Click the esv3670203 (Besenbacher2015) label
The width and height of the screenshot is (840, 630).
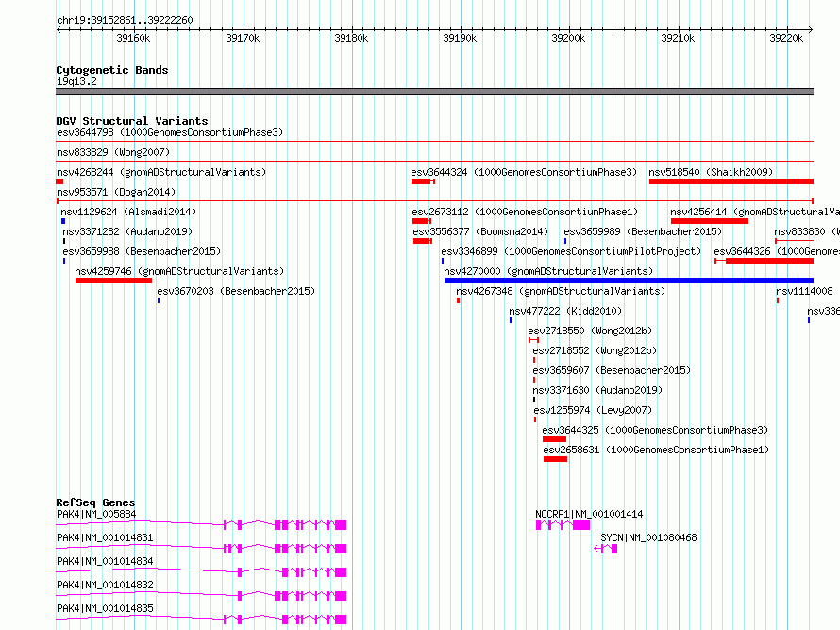[236, 291]
